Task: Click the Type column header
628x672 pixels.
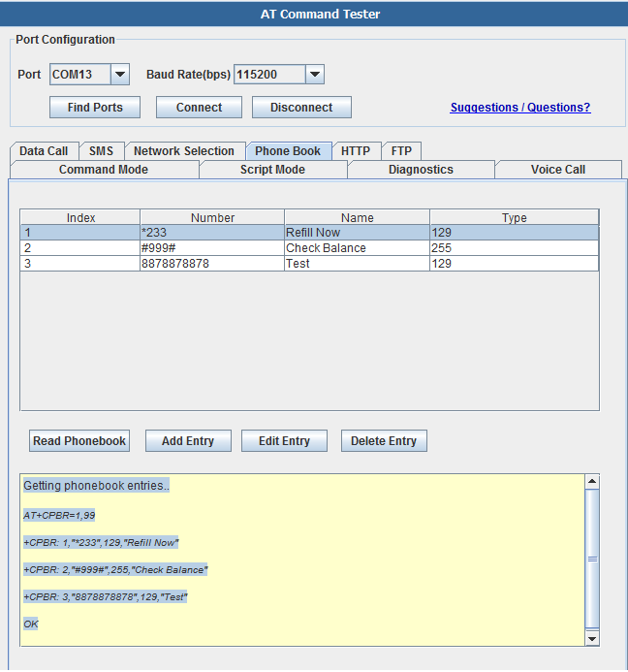Action: (x=514, y=218)
